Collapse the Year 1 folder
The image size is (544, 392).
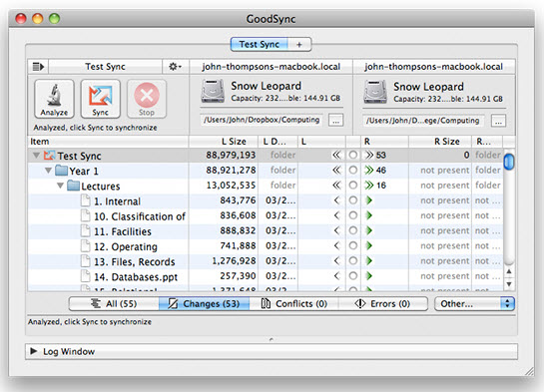pyautogui.click(x=49, y=171)
